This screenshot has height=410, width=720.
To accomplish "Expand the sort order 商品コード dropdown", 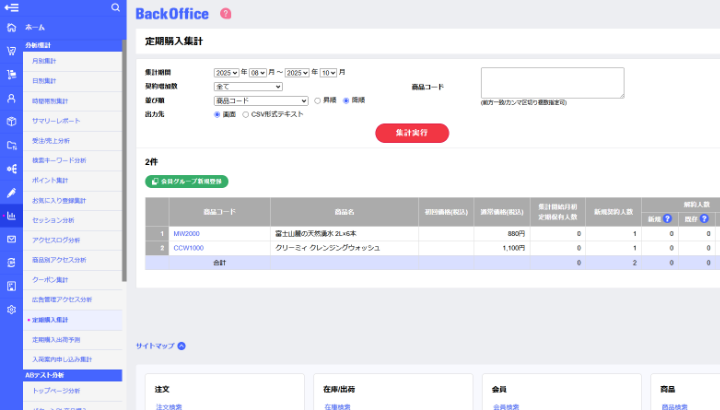I will tap(261, 101).
